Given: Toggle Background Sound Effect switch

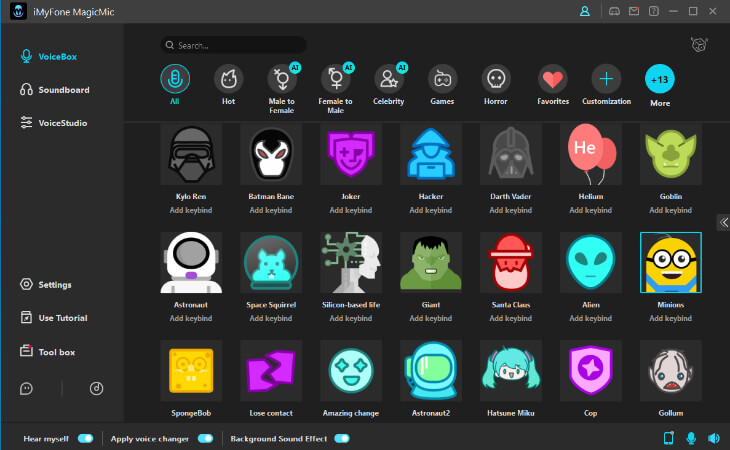Looking at the screenshot, I should (x=342, y=438).
